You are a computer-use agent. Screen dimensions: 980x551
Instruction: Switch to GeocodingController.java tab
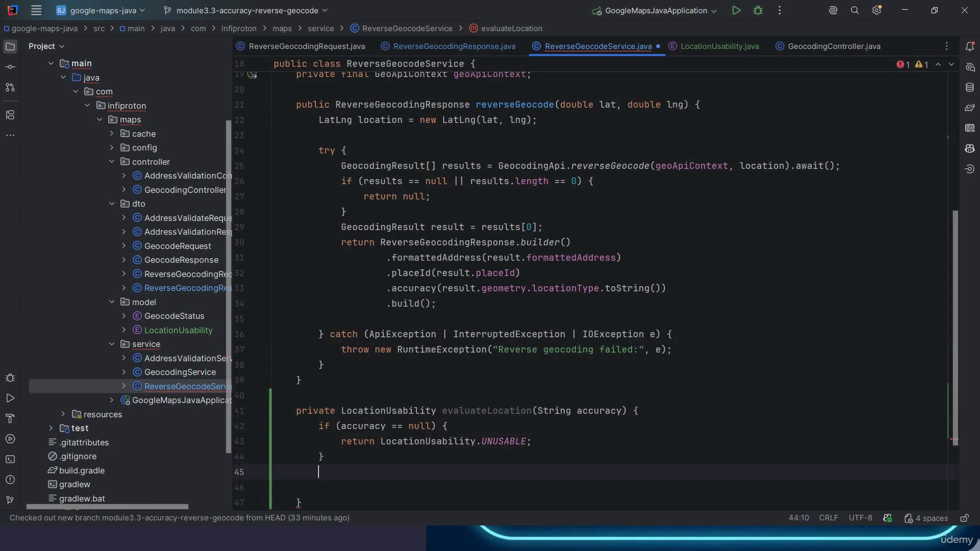point(828,46)
